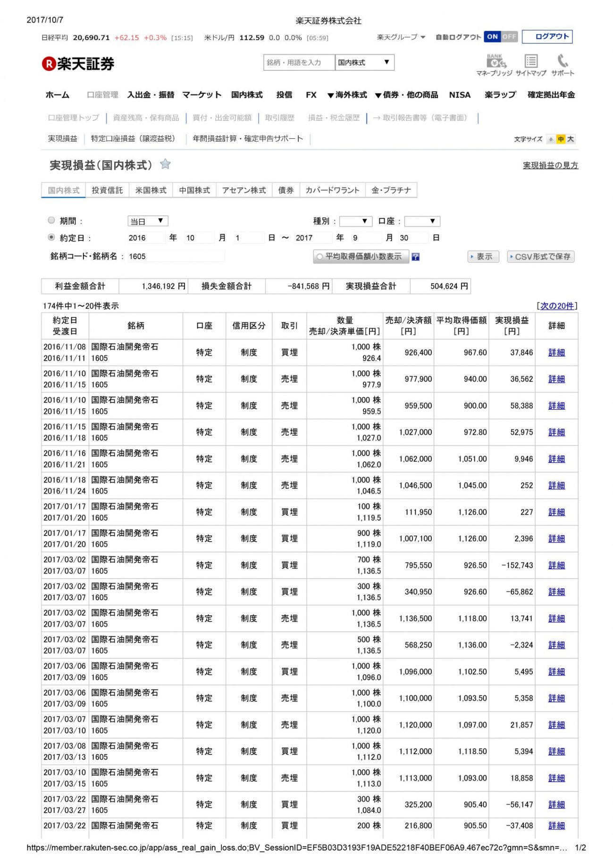Click the blue help question mark icon
Image resolution: width=613 pixels, height=868 pixels.
click(415, 257)
